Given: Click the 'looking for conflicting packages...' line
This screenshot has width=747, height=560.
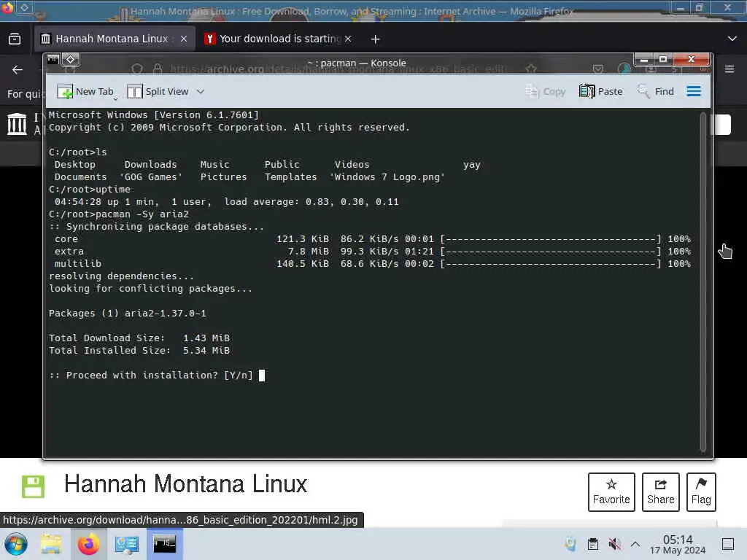Looking at the screenshot, I should pos(150,289).
